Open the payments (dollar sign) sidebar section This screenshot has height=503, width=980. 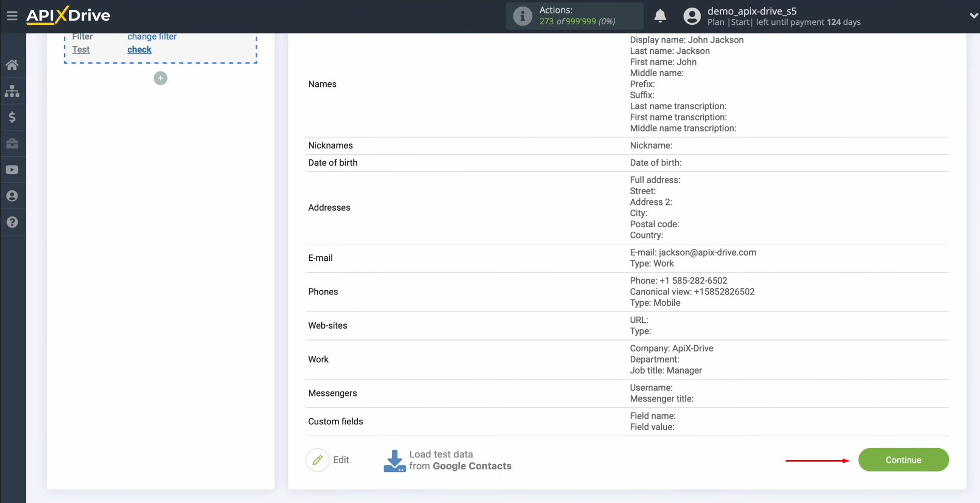point(12,117)
